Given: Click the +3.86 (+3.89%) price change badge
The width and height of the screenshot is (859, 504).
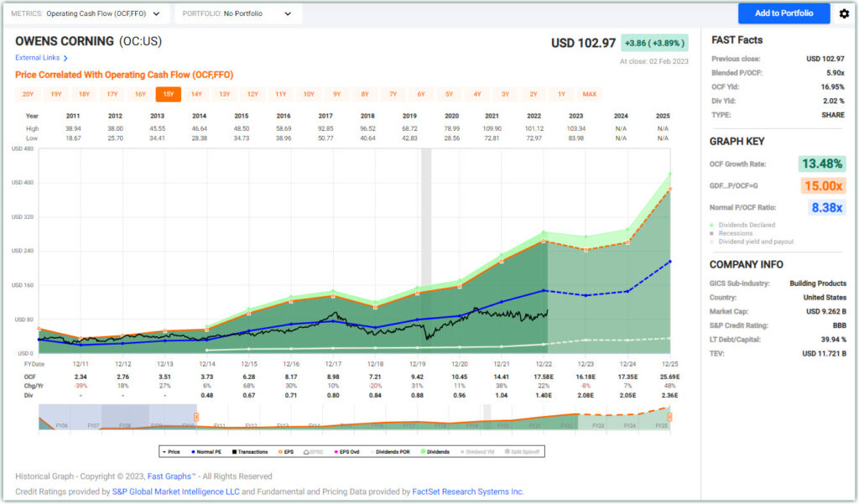Looking at the screenshot, I should [x=654, y=44].
